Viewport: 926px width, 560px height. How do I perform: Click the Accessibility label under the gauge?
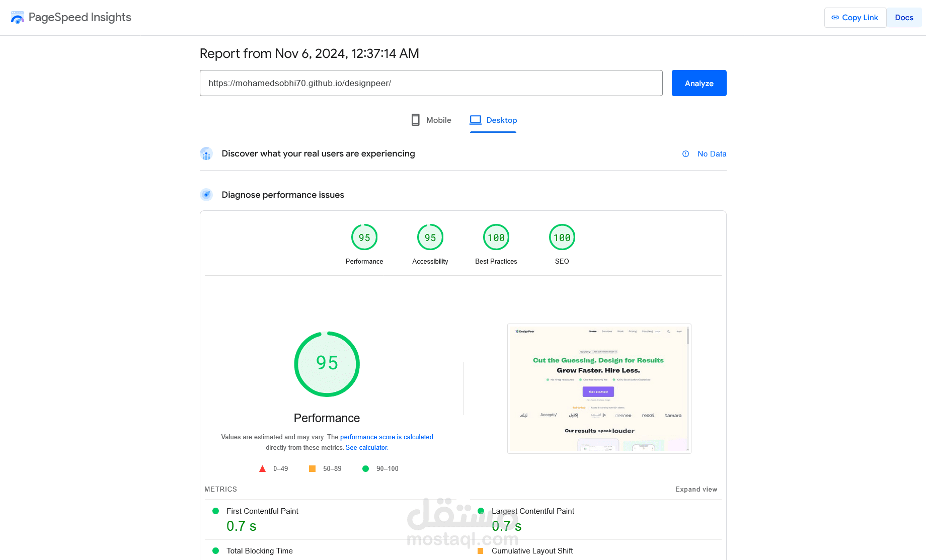pos(430,261)
